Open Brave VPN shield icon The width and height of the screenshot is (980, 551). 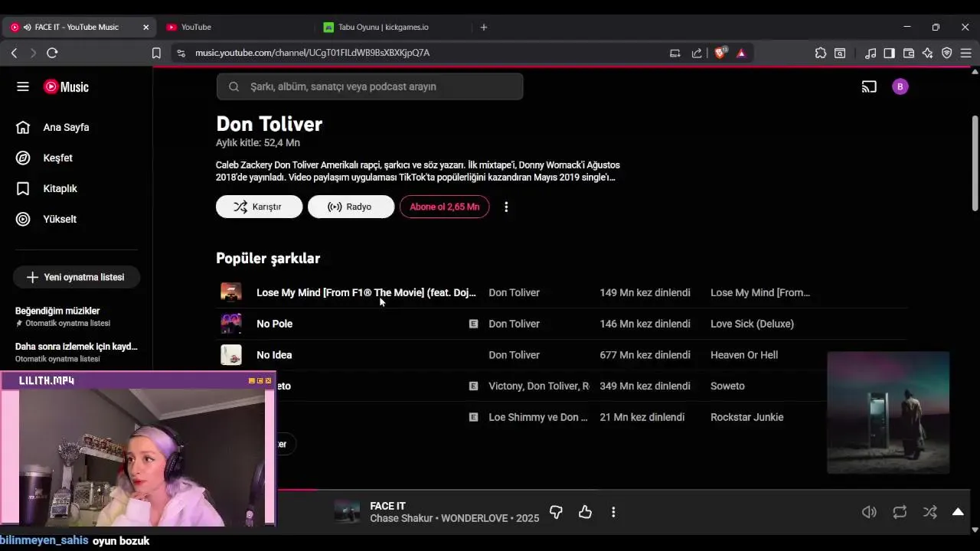947,53
